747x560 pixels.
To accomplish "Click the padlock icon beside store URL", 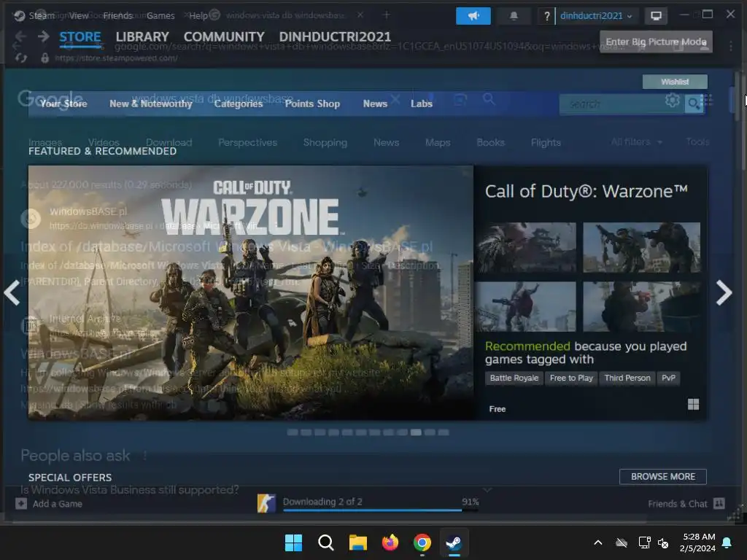I will point(44,58).
